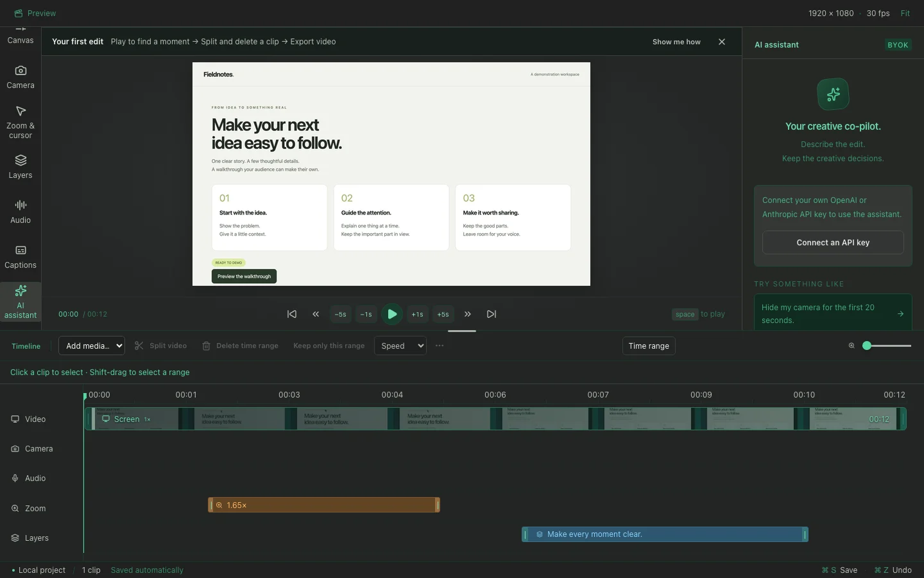
Task: Click Connect an API key button
Action: click(833, 243)
